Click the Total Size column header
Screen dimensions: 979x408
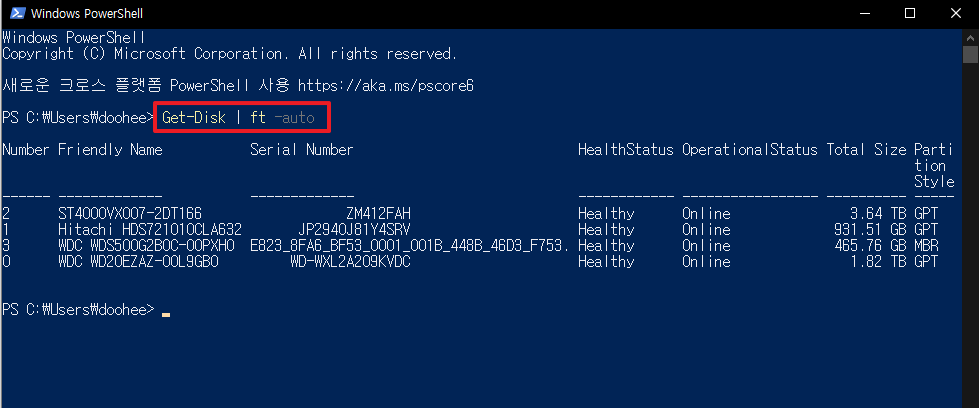[x=866, y=150]
